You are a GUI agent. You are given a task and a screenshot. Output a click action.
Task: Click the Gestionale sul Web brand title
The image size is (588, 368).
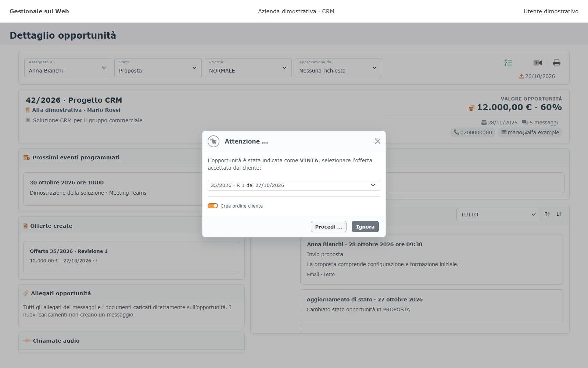pos(39,11)
